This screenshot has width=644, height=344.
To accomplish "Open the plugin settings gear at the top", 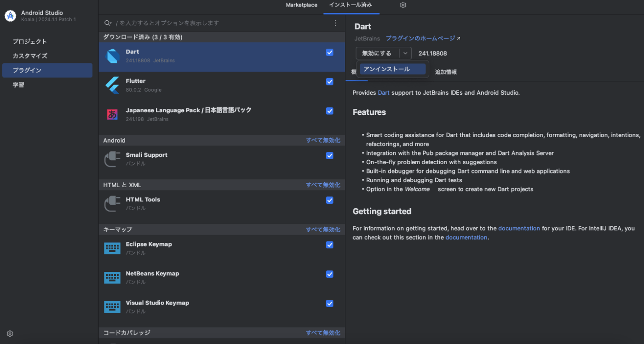I will pyautogui.click(x=403, y=5).
